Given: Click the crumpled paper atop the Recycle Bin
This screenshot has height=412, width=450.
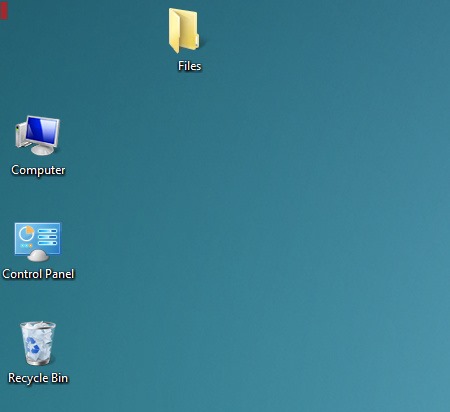Looking at the screenshot, I should click(38, 326).
